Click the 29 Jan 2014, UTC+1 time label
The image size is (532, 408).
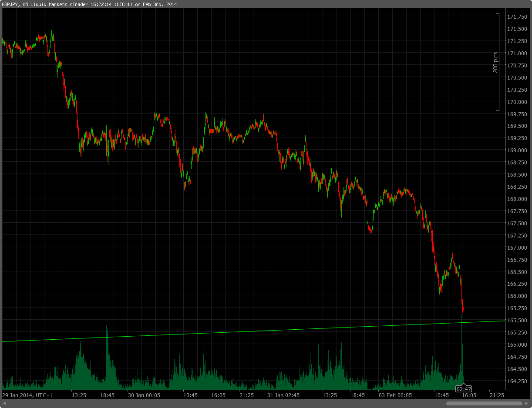click(x=27, y=395)
